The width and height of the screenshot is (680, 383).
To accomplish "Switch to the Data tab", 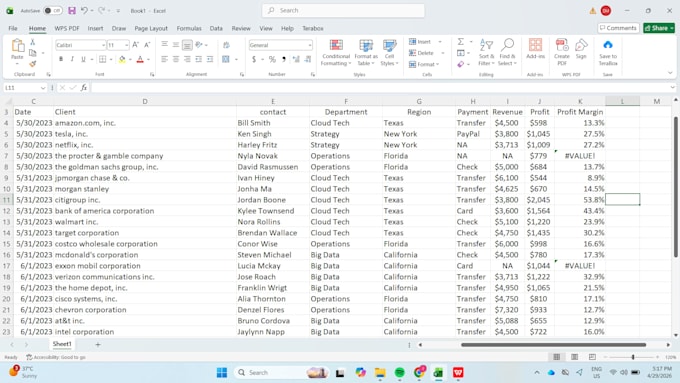I will coord(216,28).
